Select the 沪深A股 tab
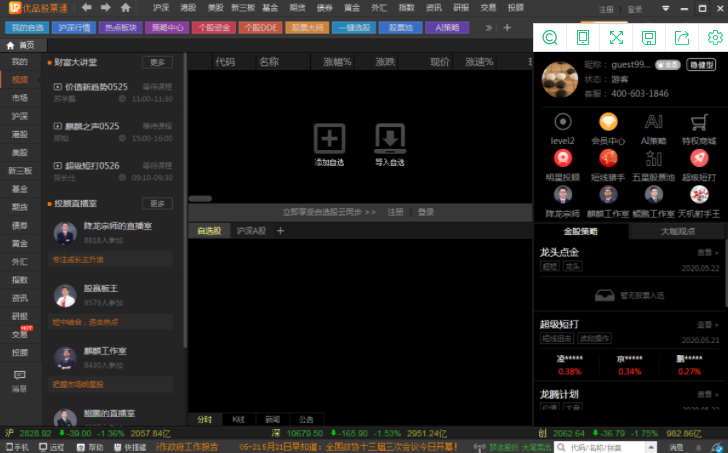Viewport: 728px width, 453px height. (251, 231)
